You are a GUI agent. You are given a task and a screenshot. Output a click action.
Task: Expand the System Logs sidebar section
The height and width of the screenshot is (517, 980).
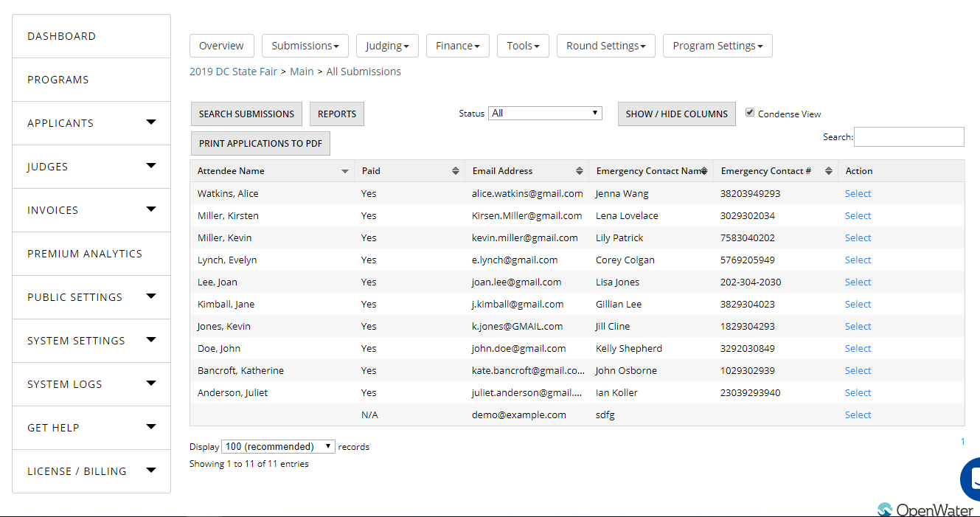[x=151, y=384]
